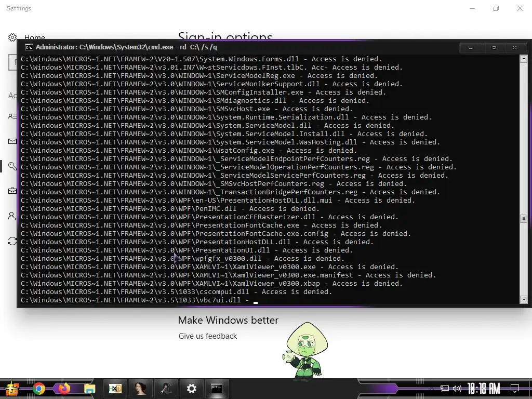The image size is (532, 399).
Task: Switch to Command Prompt on taskbar
Action: click(x=217, y=389)
